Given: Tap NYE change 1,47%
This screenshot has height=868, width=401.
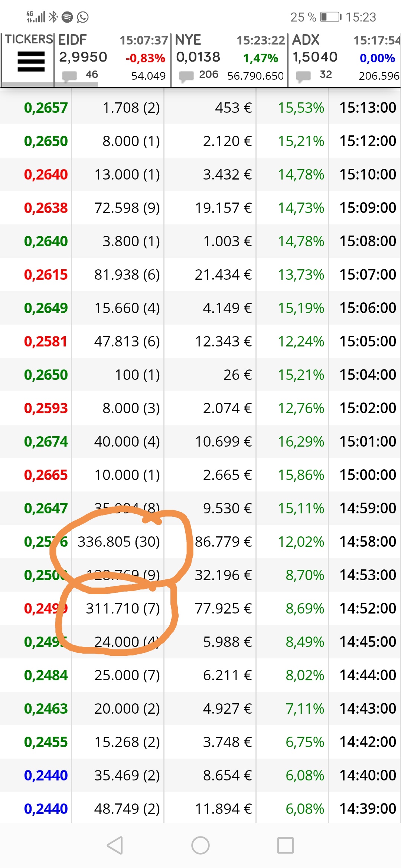Looking at the screenshot, I should tap(261, 58).
